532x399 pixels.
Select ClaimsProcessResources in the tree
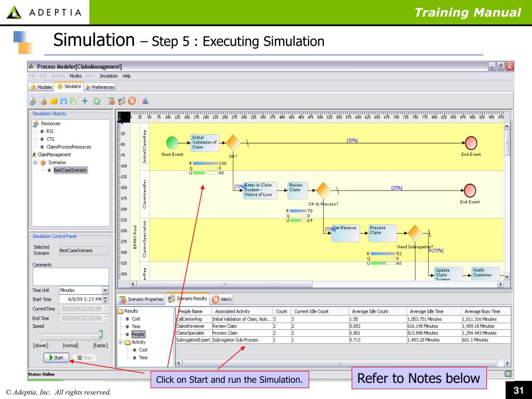(x=69, y=147)
